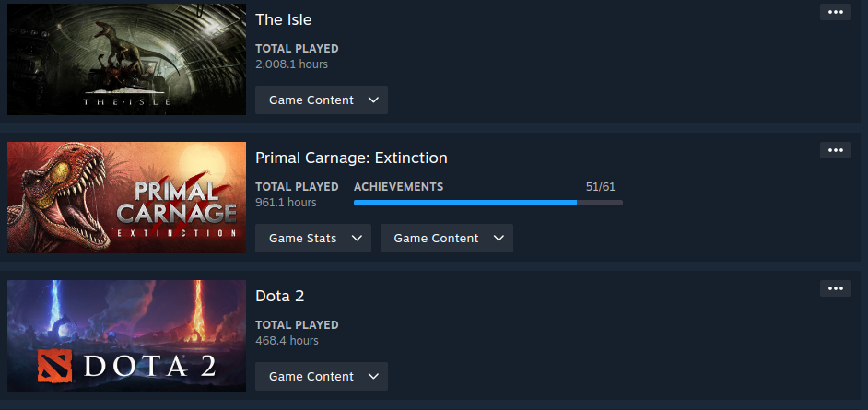This screenshot has height=410, width=868.
Task: Click Primal Carnage: Extinction cover image
Action: [x=126, y=197]
